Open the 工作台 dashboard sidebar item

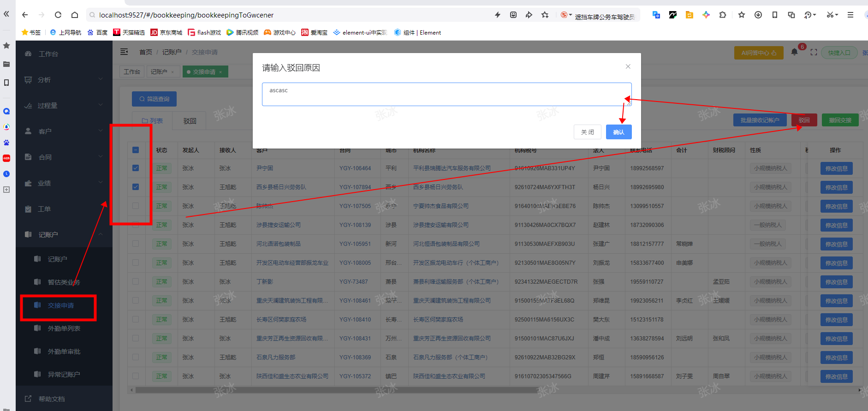point(64,54)
